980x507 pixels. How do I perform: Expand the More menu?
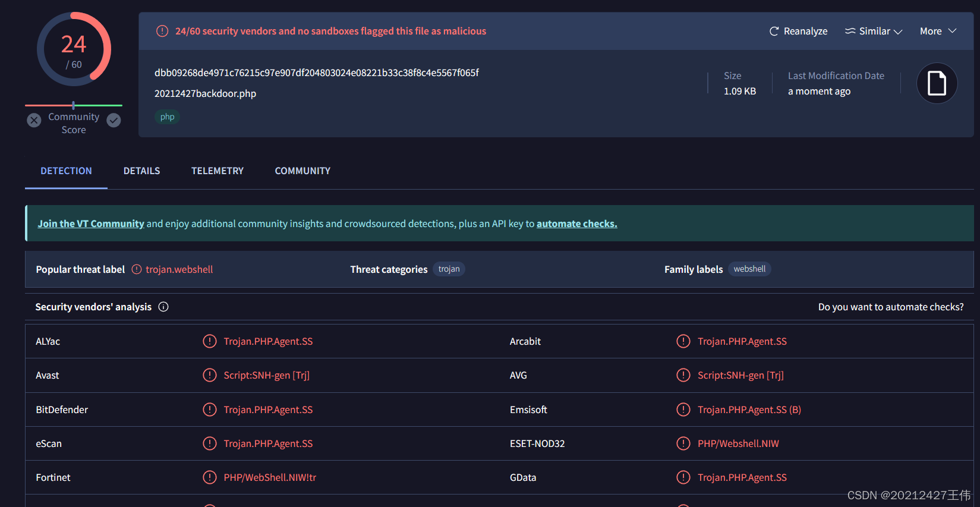click(938, 31)
